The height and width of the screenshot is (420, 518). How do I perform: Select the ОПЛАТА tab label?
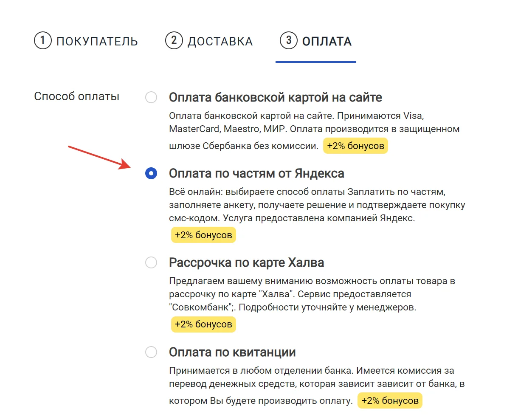click(327, 41)
